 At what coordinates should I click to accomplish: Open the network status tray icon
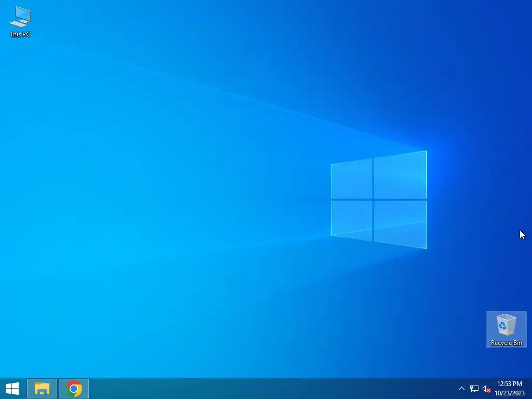(474, 389)
